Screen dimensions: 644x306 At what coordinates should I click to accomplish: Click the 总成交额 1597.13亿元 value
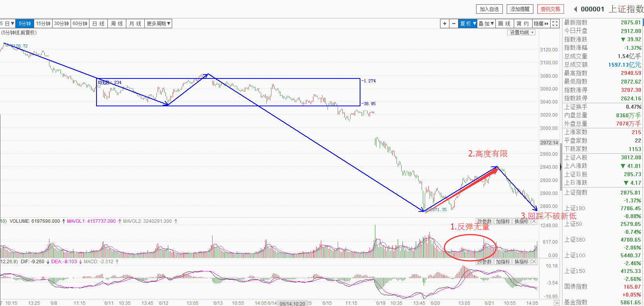pyautogui.click(x=625, y=65)
